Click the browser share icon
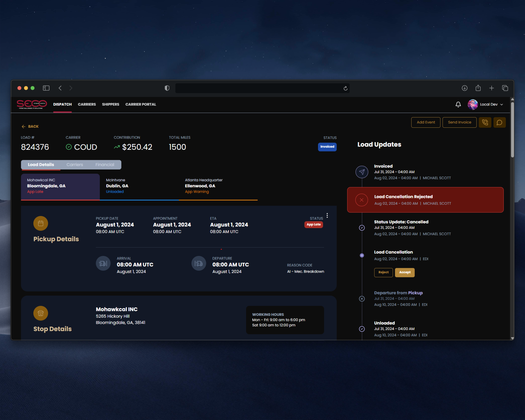525x420 pixels. [x=478, y=88]
